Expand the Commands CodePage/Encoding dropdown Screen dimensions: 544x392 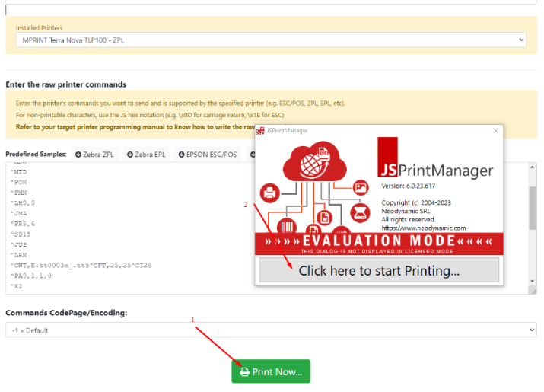click(x=271, y=330)
